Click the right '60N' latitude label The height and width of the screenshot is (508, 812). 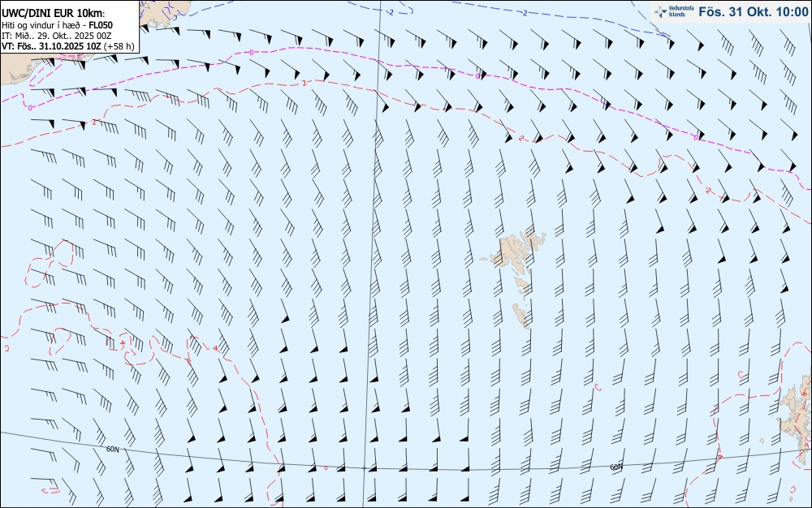pos(616,467)
